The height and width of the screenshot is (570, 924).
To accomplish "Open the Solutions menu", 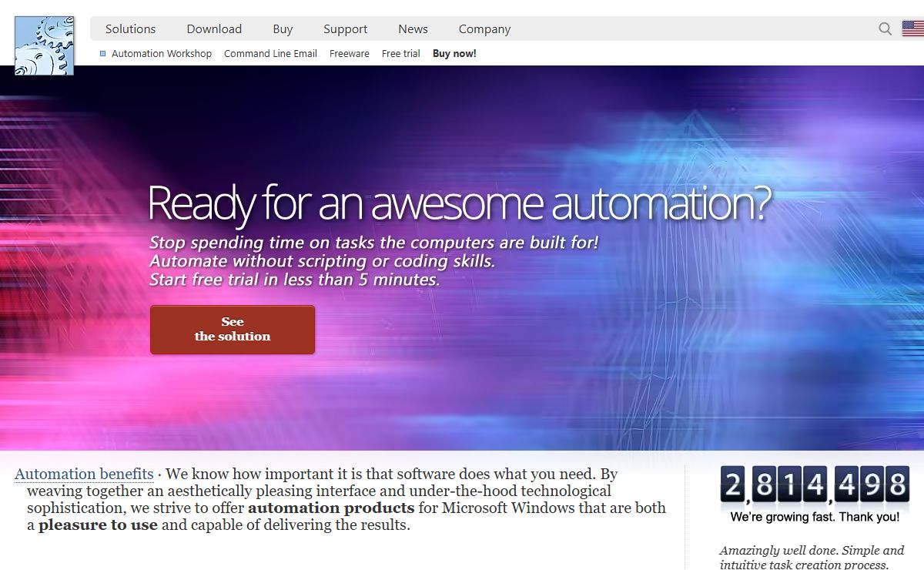I will (130, 29).
